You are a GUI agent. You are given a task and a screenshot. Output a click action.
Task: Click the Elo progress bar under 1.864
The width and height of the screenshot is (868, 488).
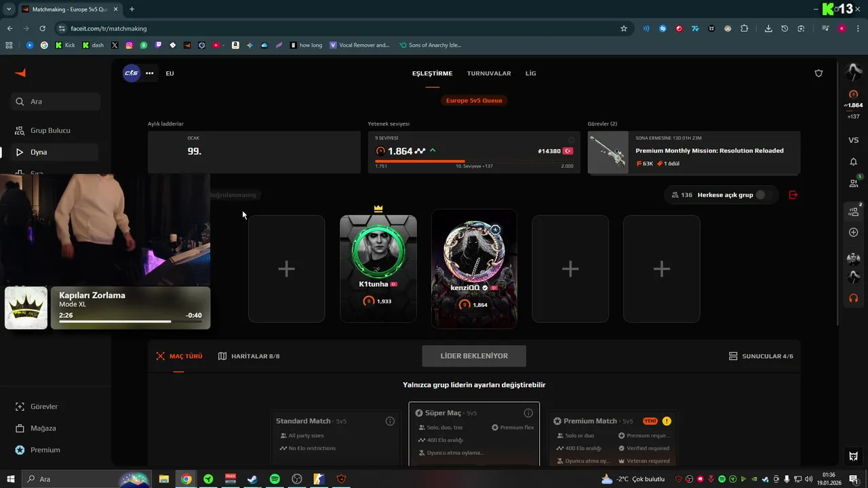pyautogui.click(x=474, y=161)
